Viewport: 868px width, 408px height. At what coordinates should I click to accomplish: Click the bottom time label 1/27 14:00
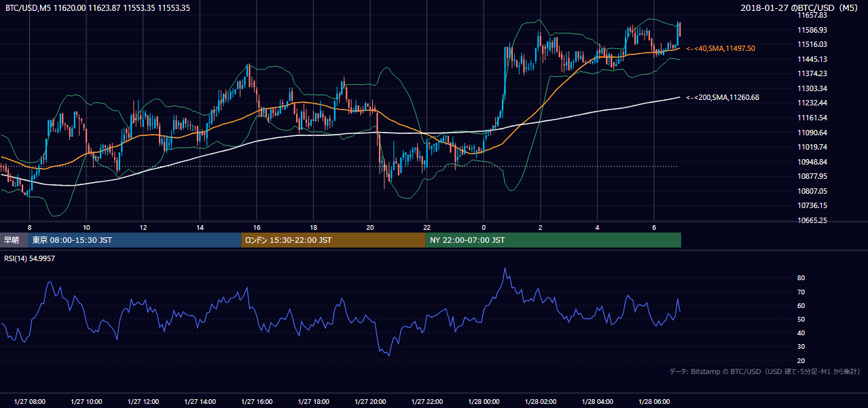click(x=200, y=401)
